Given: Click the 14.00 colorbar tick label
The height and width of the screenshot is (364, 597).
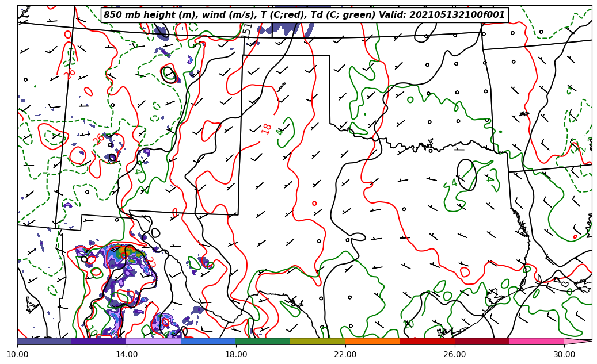Looking at the screenshot, I should [127, 354].
